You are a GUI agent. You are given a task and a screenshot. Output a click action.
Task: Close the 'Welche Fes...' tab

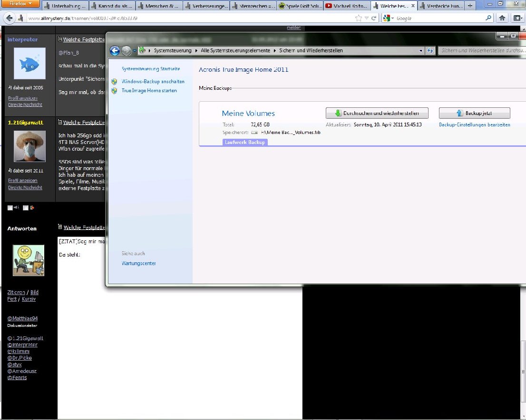pyautogui.click(x=413, y=6)
